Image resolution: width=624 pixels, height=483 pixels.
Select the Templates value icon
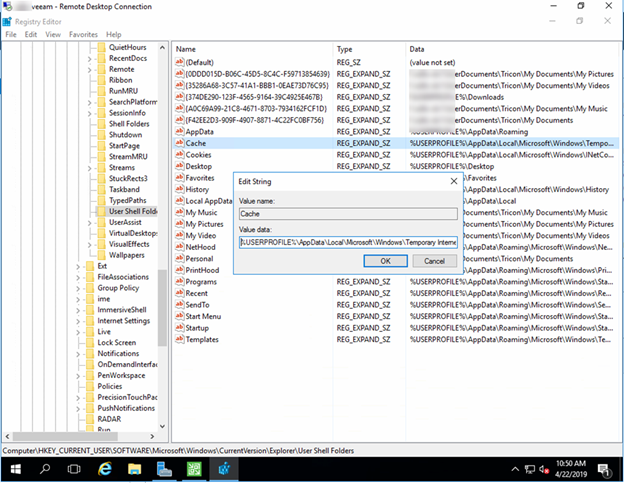(x=179, y=339)
